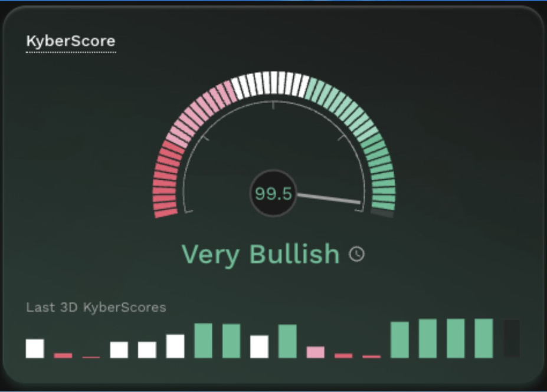Click the clock icon beside Very Bullish
The width and height of the screenshot is (547, 392).
[x=356, y=254]
